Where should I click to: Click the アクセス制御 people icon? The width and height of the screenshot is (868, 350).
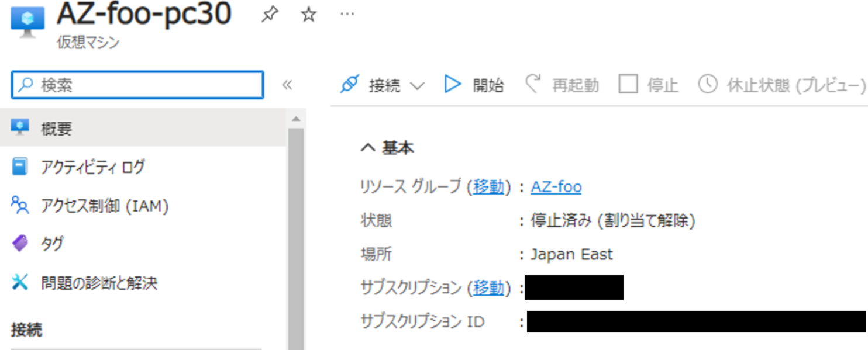(20, 205)
